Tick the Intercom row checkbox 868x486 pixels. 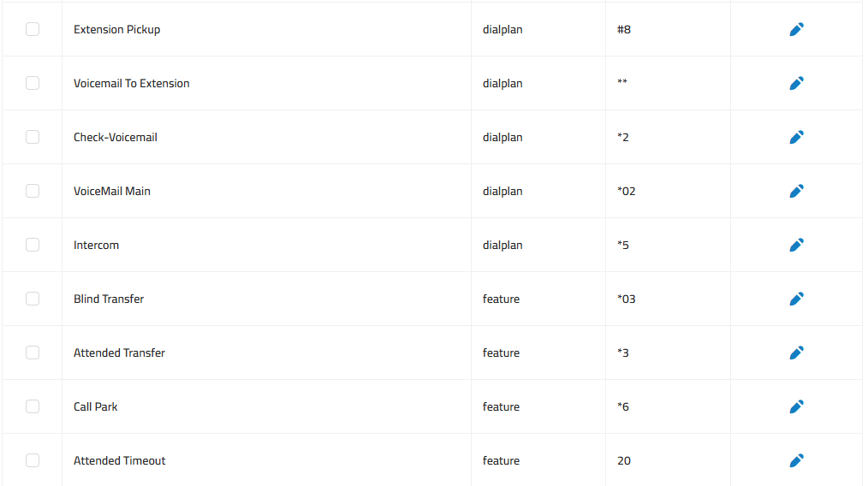[x=33, y=245]
